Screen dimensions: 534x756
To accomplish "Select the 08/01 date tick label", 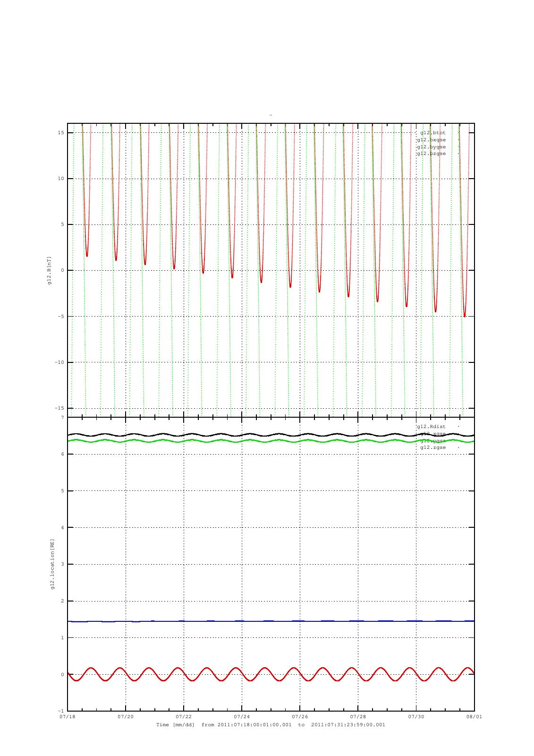I will tap(474, 717).
